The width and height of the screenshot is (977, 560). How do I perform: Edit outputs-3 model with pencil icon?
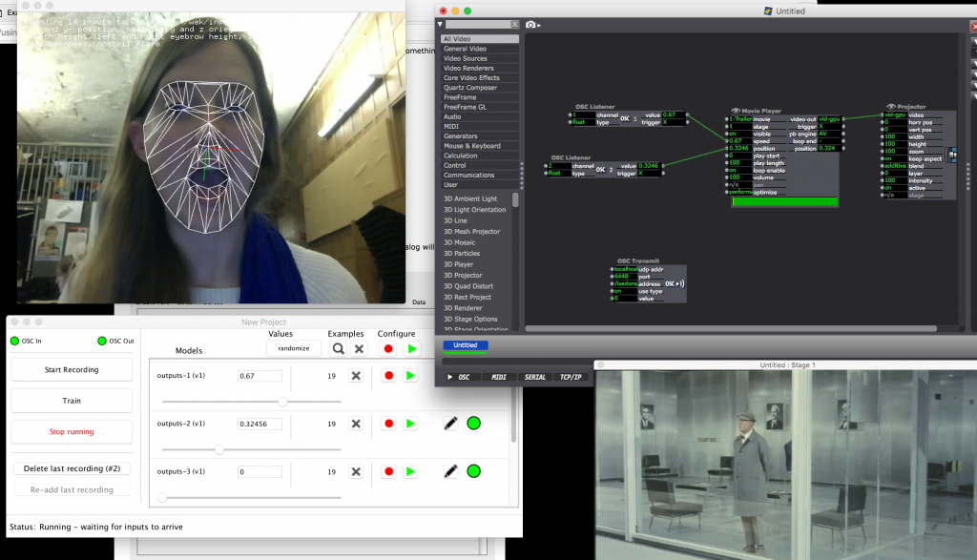coord(450,471)
